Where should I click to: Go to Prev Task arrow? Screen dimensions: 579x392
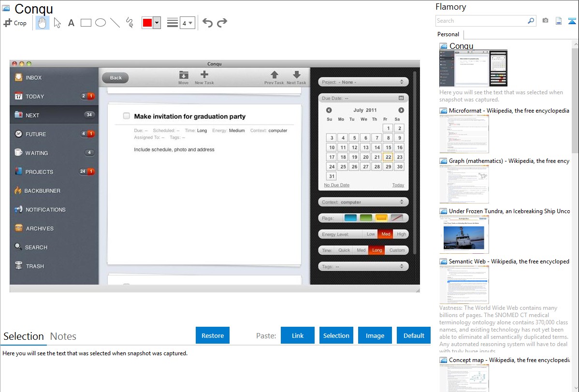(x=274, y=78)
